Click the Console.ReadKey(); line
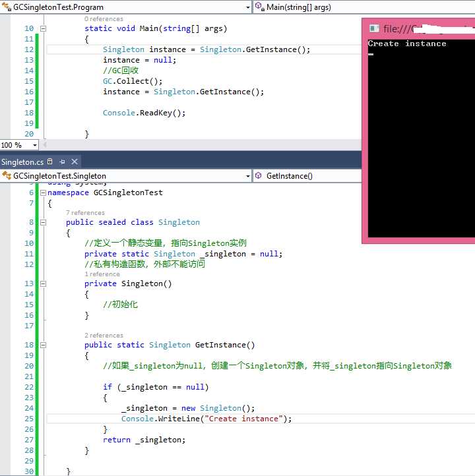 (x=144, y=113)
